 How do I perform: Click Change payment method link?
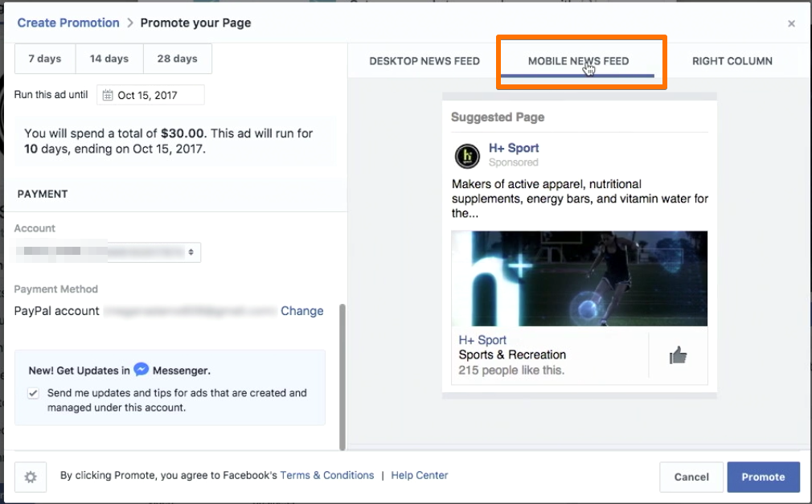(302, 311)
